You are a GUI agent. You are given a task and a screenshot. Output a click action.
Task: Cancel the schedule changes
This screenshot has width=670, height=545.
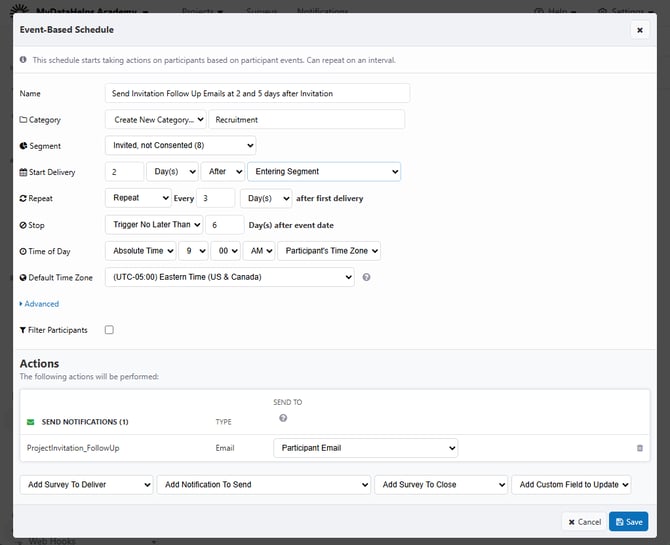coord(583,522)
